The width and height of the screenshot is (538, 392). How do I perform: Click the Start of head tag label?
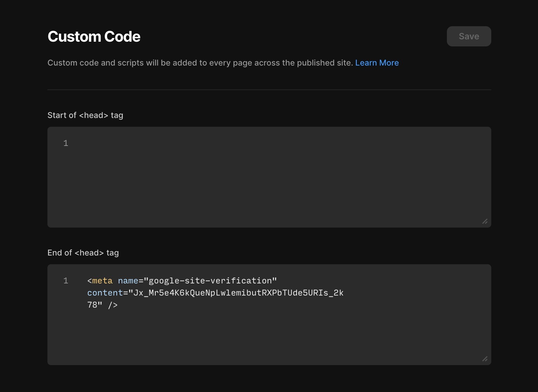(x=85, y=115)
